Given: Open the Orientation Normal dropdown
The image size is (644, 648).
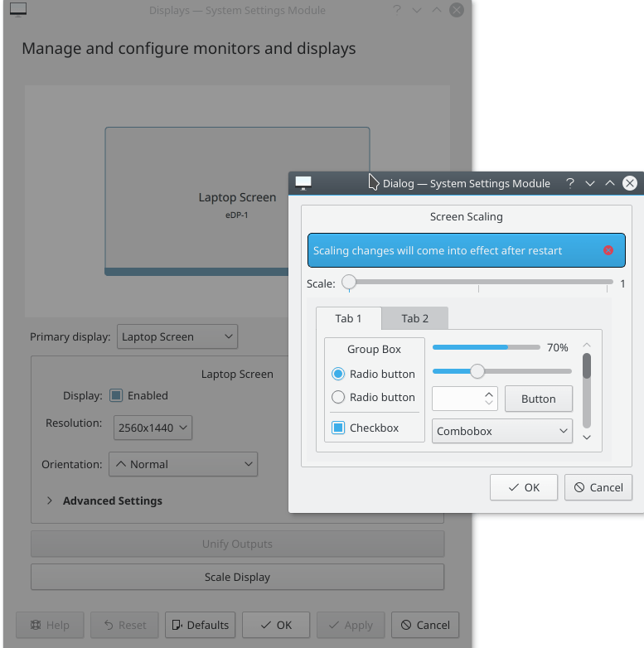Looking at the screenshot, I should pyautogui.click(x=183, y=464).
